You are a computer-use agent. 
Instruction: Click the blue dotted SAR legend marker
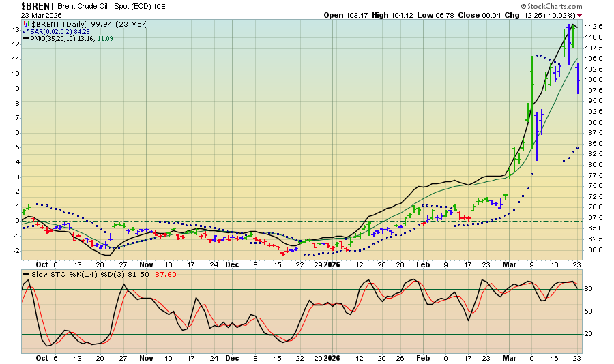click(26, 31)
